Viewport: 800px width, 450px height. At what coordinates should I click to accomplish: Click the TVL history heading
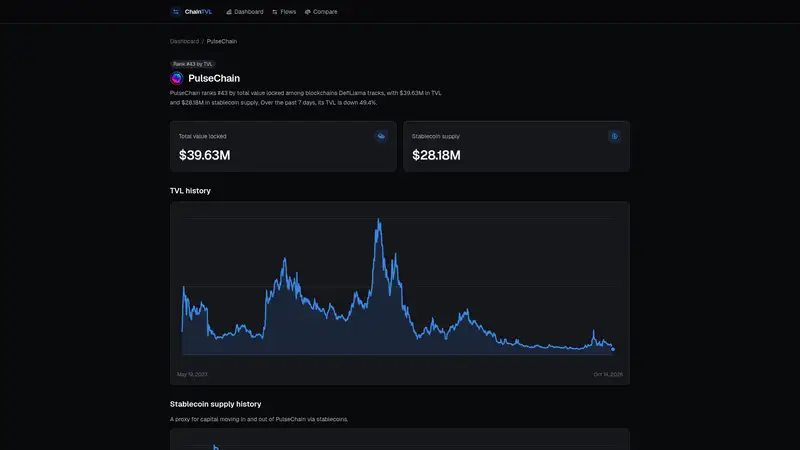(190, 191)
